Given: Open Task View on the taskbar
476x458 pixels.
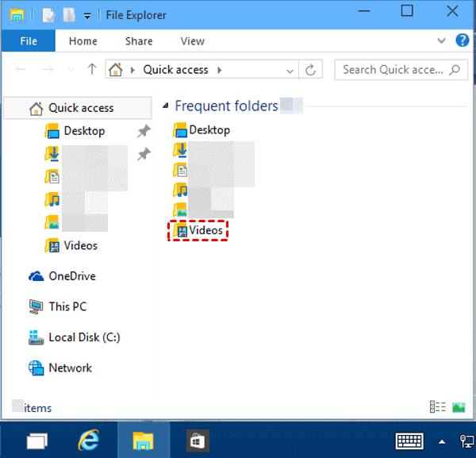Looking at the screenshot, I should coord(37,441).
